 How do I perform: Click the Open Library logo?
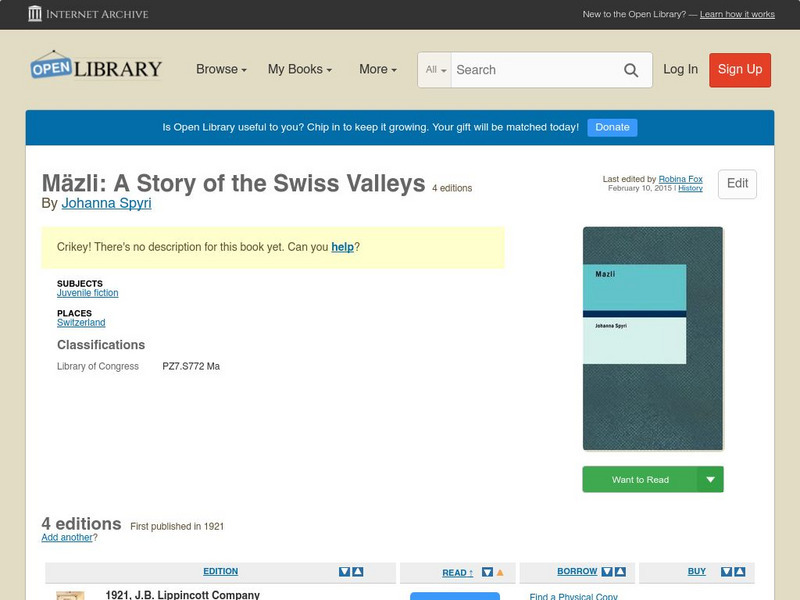[x=95, y=67]
